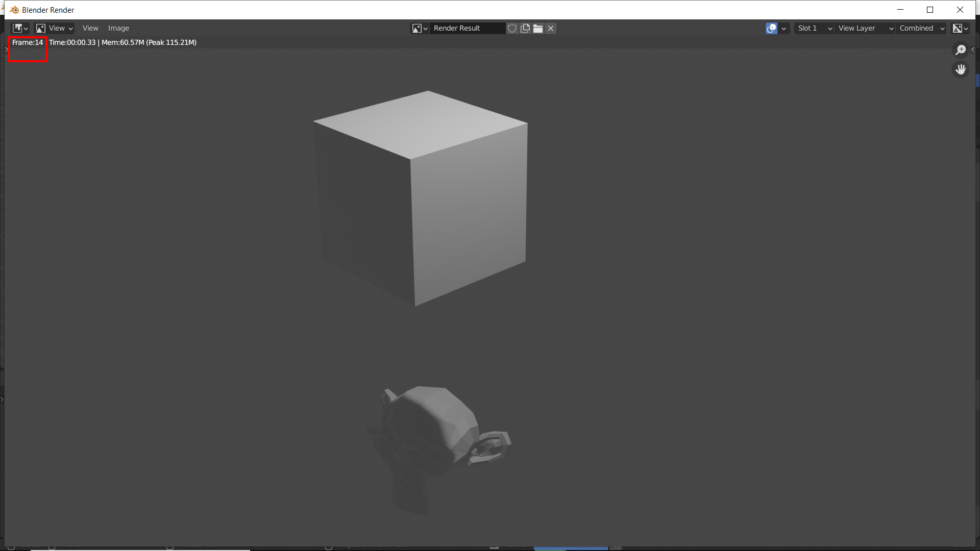
Task: Open the editor type selector
Action: click(20, 28)
